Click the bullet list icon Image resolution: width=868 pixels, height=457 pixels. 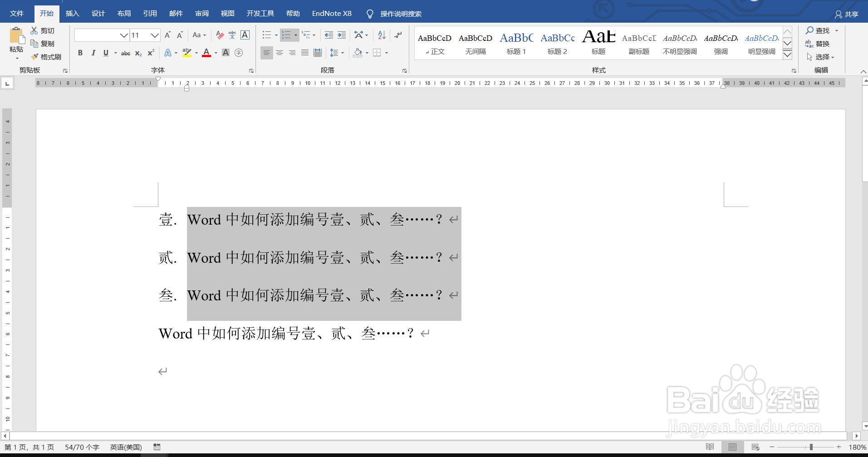tap(267, 35)
